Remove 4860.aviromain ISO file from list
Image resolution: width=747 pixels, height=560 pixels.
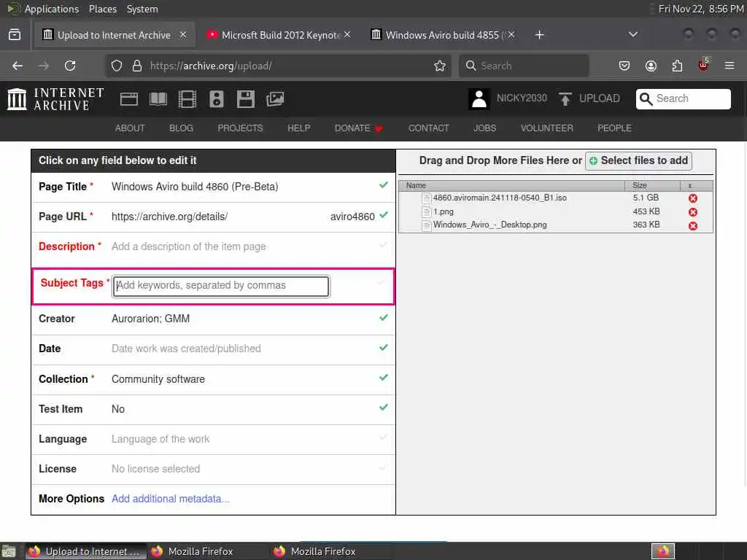(x=693, y=198)
